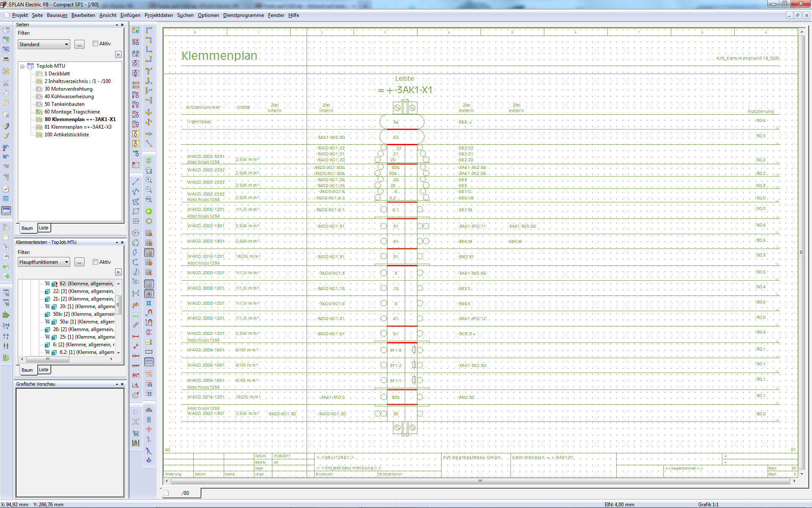Select page 30 Motorverdrahtung
The height and width of the screenshot is (508, 812).
(68, 89)
